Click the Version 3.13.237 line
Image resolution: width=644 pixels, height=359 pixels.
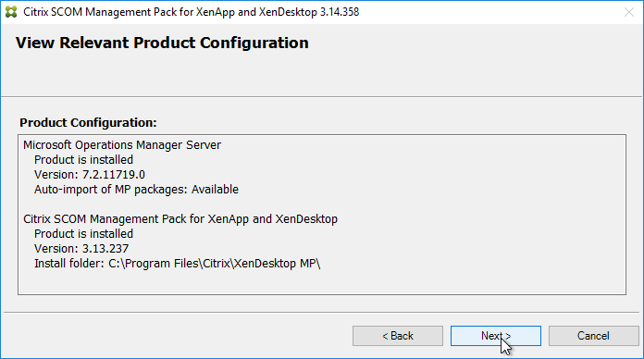point(81,249)
